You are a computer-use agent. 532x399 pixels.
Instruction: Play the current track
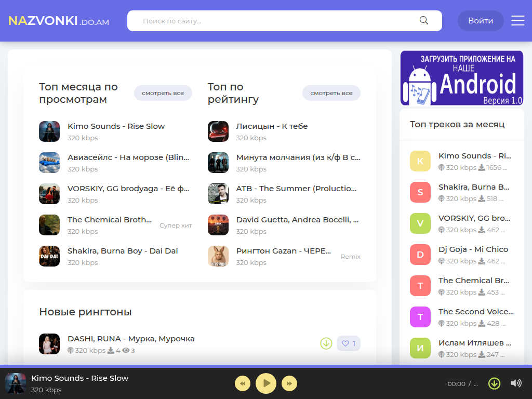pyautogui.click(x=265, y=383)
